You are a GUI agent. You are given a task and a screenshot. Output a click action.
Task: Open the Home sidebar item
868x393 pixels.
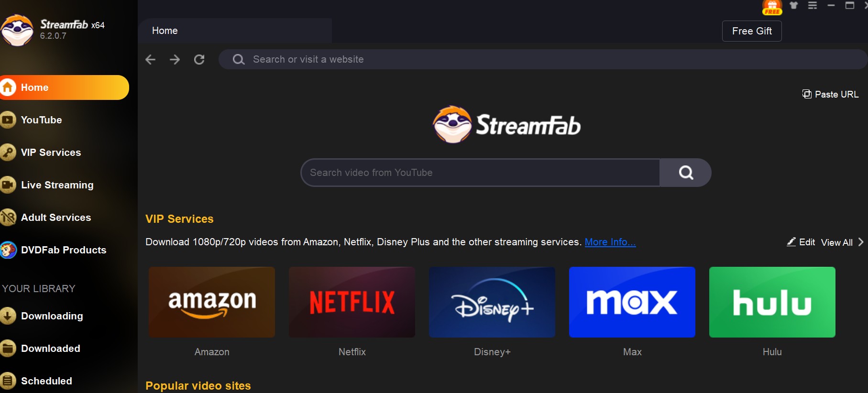(x=64, y=87)
